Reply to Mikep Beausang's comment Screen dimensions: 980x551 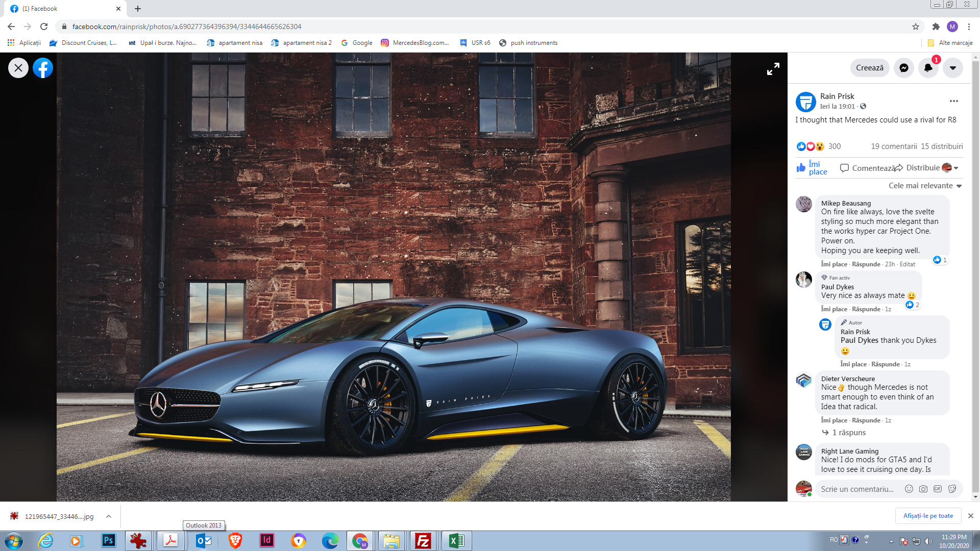866,264
